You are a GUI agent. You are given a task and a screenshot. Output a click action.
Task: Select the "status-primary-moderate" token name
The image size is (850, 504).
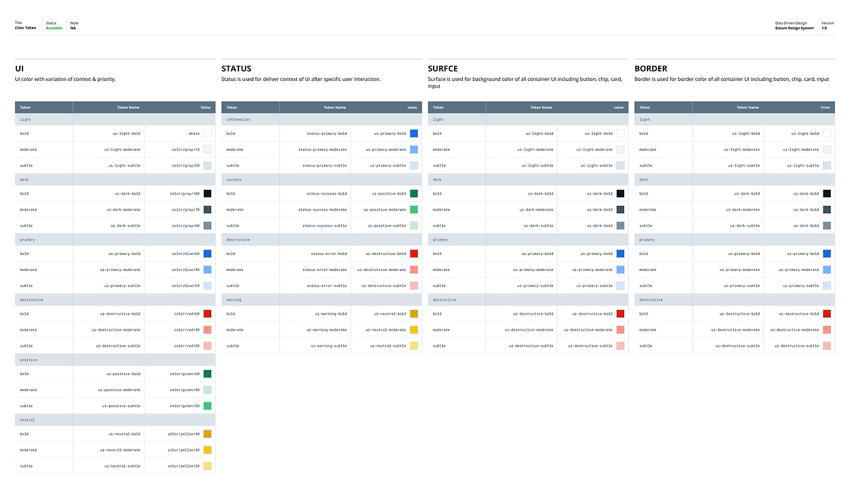point(323,149)
